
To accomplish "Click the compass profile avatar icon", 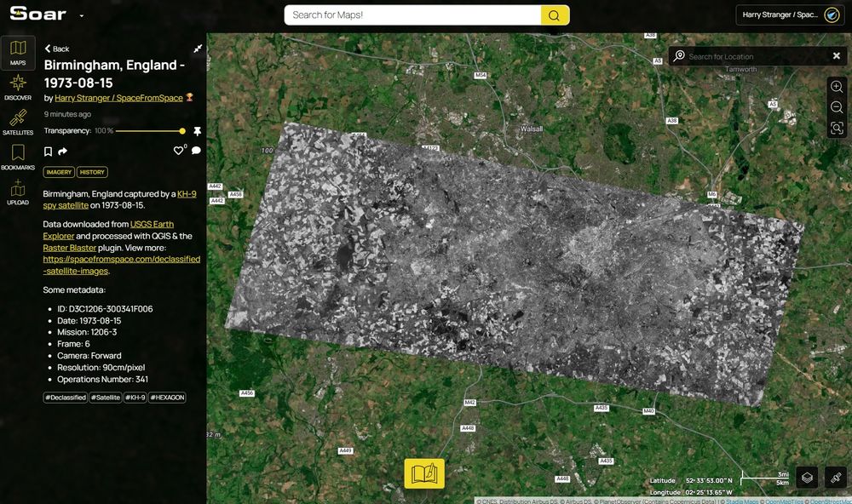I will click(832, 14).
